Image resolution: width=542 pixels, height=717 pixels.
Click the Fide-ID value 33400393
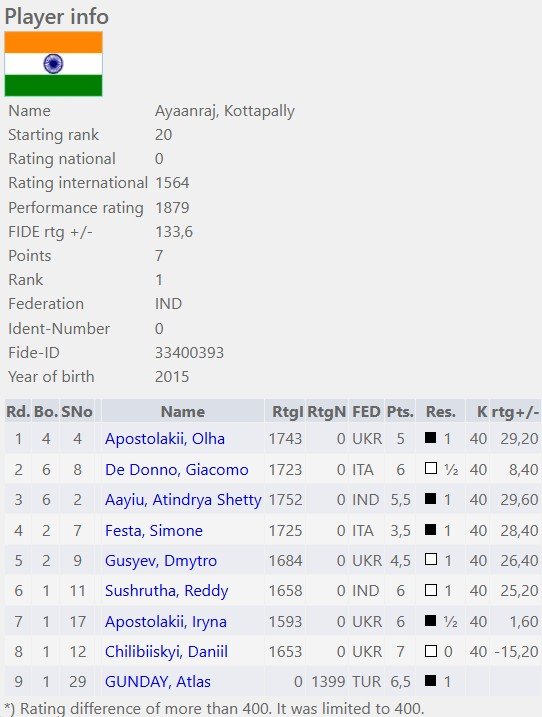click(189, 353)
